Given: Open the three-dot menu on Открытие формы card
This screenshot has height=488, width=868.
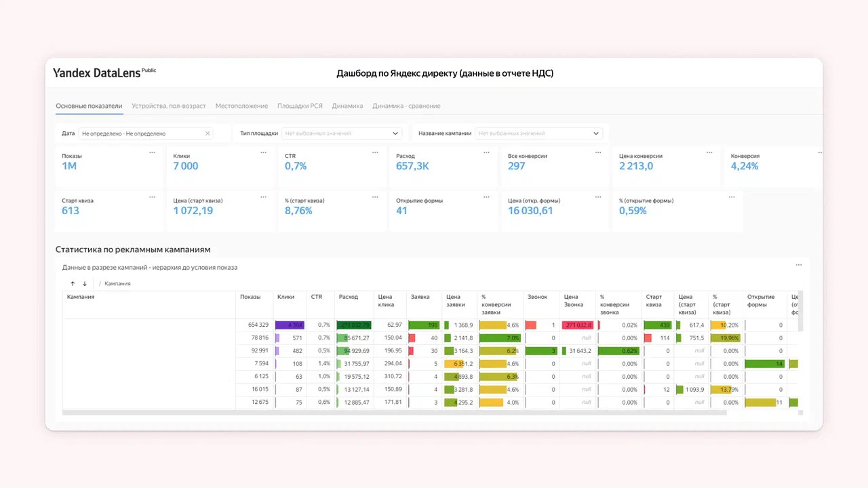Looking at the screenshot, I should click(x=486, y=197).
